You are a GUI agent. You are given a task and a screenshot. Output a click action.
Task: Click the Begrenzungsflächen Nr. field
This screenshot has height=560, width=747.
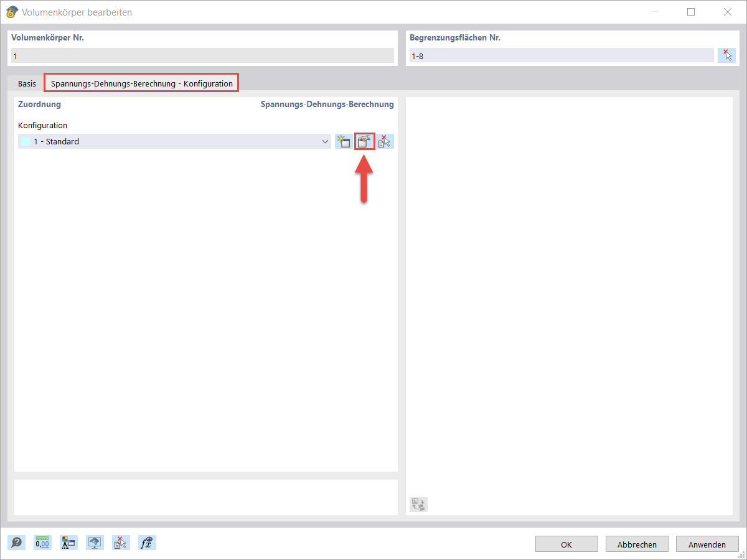[561, 56]
